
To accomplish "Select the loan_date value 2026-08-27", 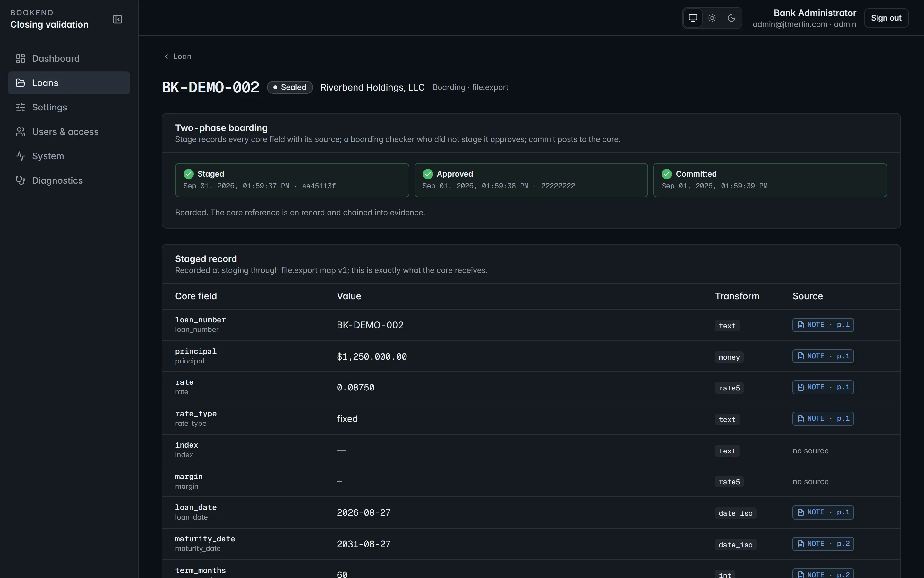I will coord(364,512).
